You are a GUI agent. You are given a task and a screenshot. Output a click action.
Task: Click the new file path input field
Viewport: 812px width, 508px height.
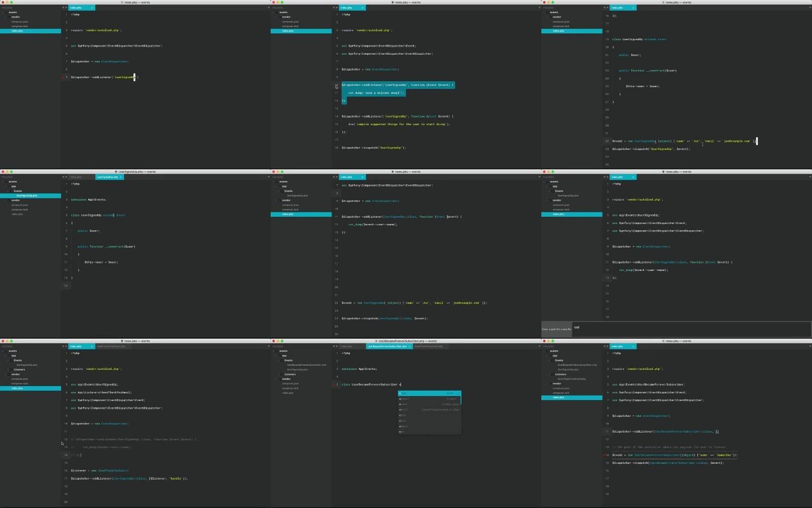(x=690, y=328)
